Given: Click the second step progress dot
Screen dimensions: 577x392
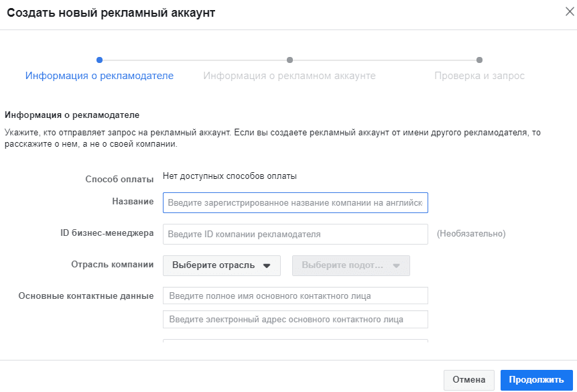Looking at the screenshot, I should pos(290,60).
